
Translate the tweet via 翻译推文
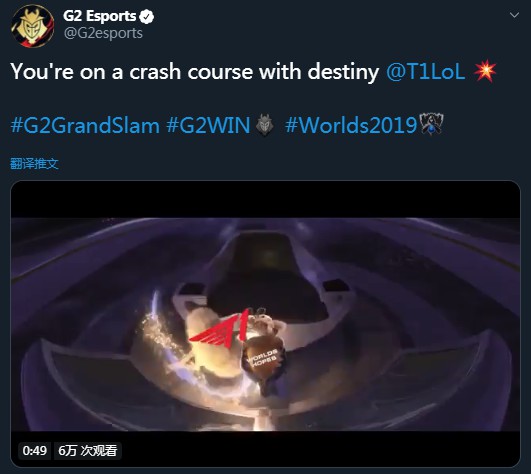pyautogui.click(x=34, y=164)
